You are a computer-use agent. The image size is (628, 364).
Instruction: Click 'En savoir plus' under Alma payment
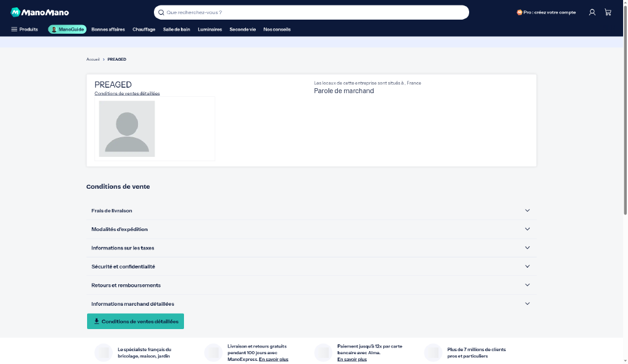pos(352,359)
